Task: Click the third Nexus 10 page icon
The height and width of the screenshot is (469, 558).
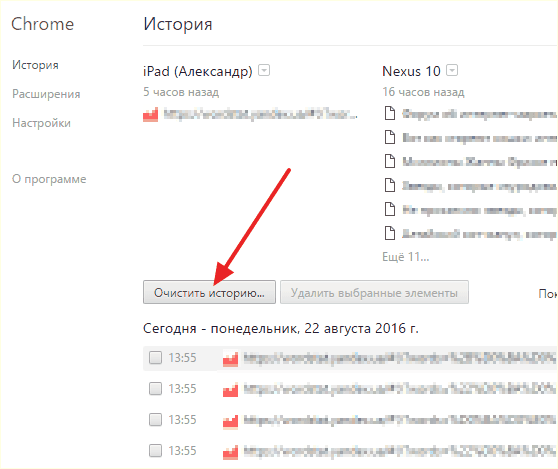Action: tap(390, 161)
